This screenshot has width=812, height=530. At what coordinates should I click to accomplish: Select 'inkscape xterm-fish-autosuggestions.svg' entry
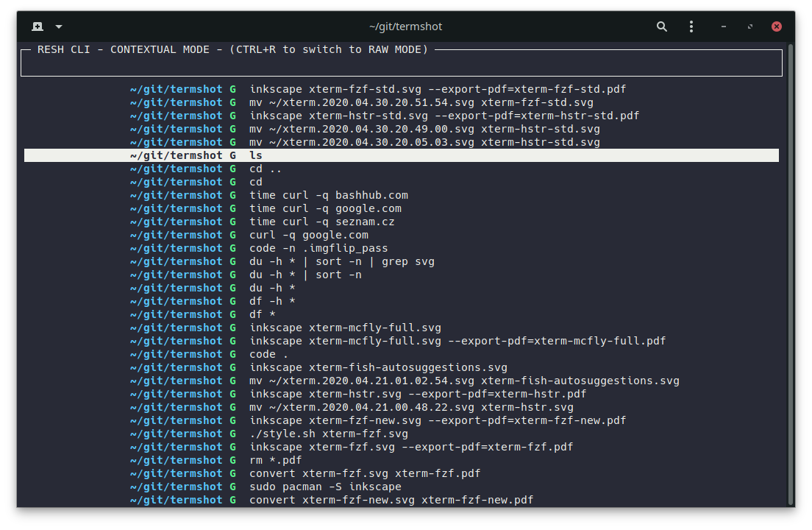tap(378, 367)
